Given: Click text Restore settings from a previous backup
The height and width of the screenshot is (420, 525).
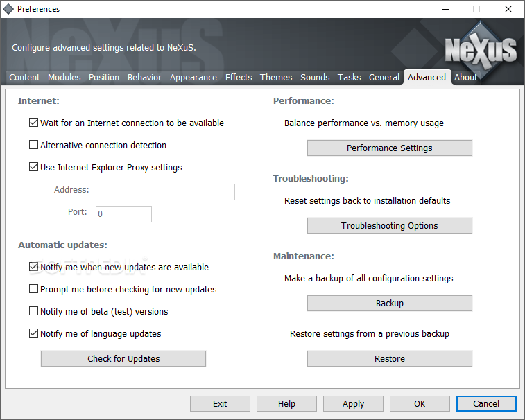Looking at the screenshot, I should tap(370, 334).
